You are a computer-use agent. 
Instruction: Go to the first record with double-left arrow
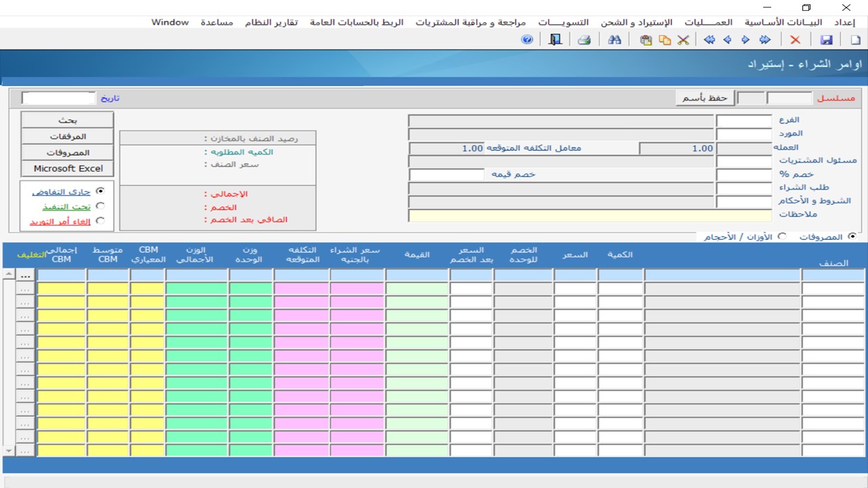(709, 40)
